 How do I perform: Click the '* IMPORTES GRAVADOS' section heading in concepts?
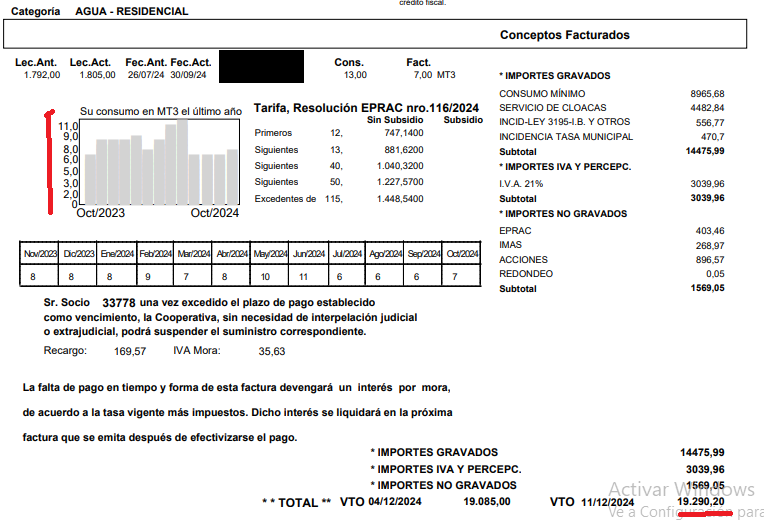pos(554,76)
